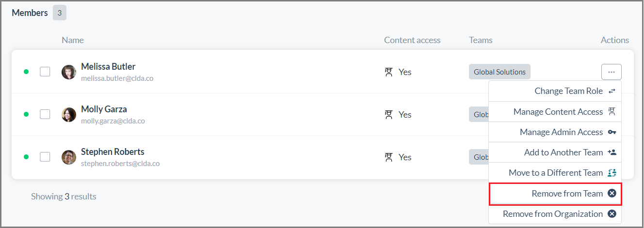Click the green move icon beside Move to a Different Team
Viewport: 644px width, 228px height.
tap(612, 173)
